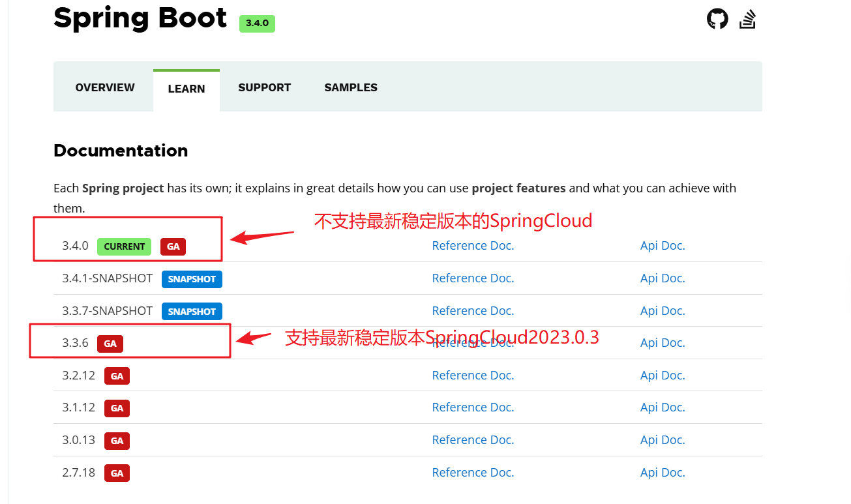The width and height of the screenshot is (851, 504).
Task: Click the GA badge on row 3.1.12
Action: [117, 408]
